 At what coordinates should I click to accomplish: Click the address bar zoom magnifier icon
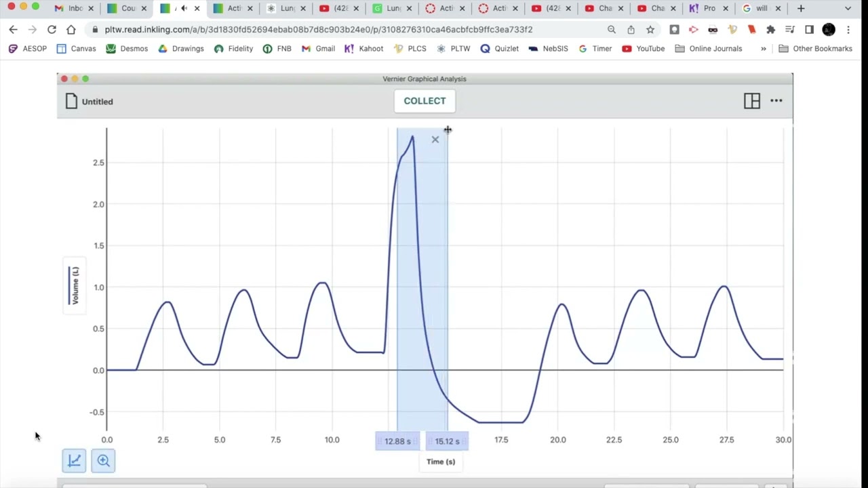point(612,30)
